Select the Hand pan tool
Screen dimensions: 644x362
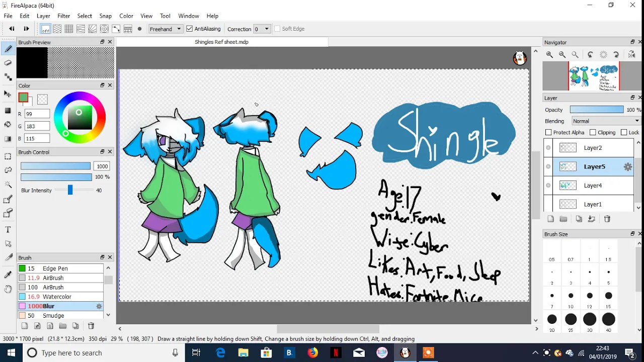[x=8, y=289]
